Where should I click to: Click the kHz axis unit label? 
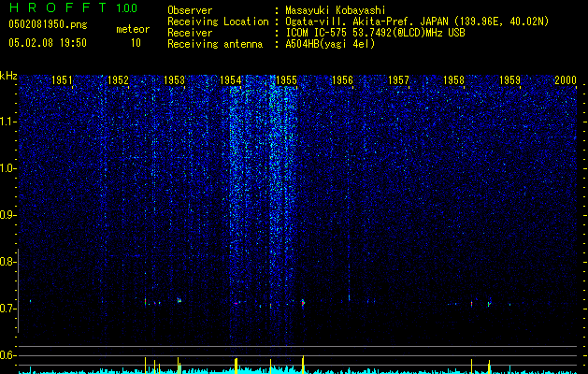pyautogui.click(x=8, y=76)
